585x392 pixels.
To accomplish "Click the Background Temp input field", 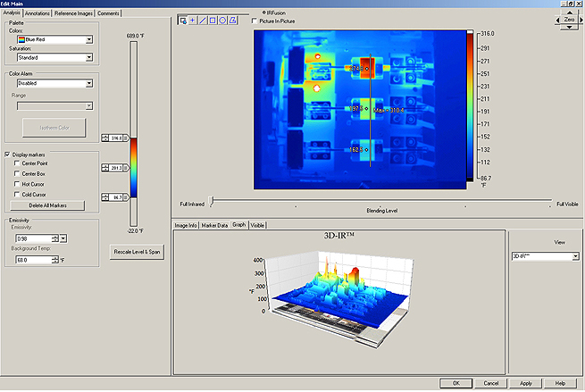I will (x=34, y=260).
